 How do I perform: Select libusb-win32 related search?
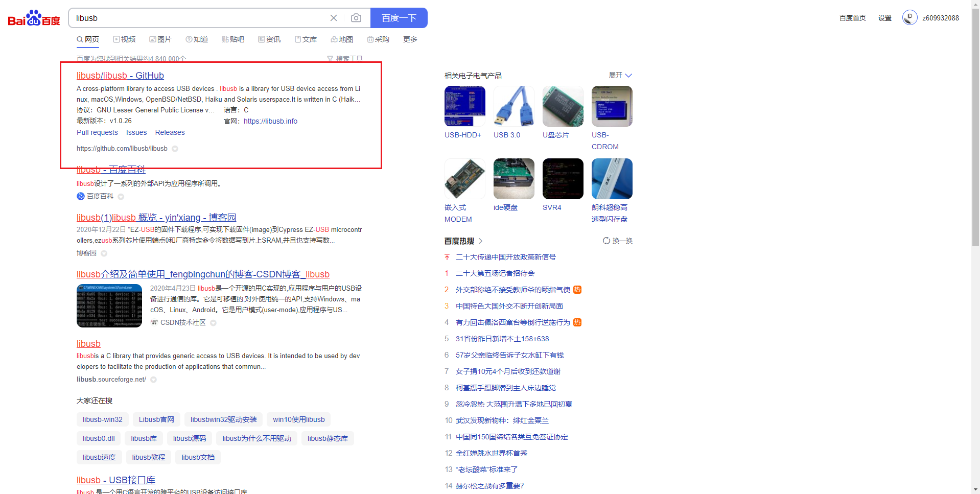pyautogui.click(x=103, y=419)
